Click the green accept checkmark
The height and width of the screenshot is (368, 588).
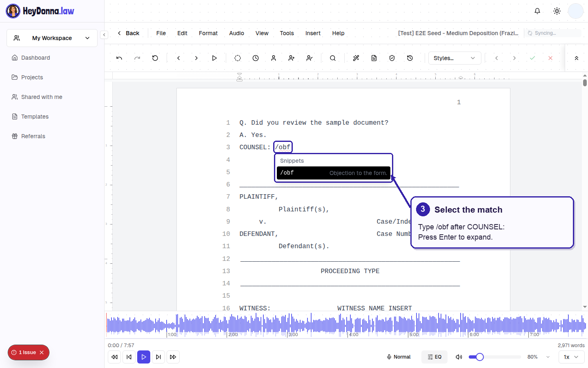[532, 58]
